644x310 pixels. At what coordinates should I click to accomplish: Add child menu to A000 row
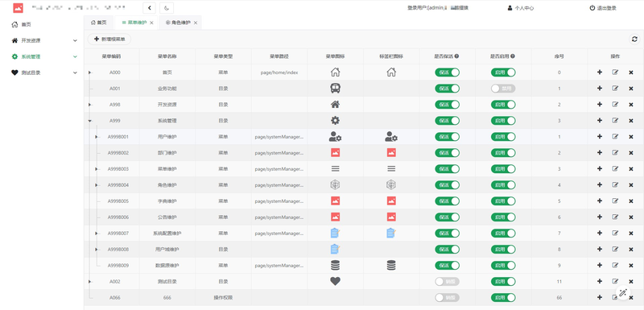pos(599,72)
